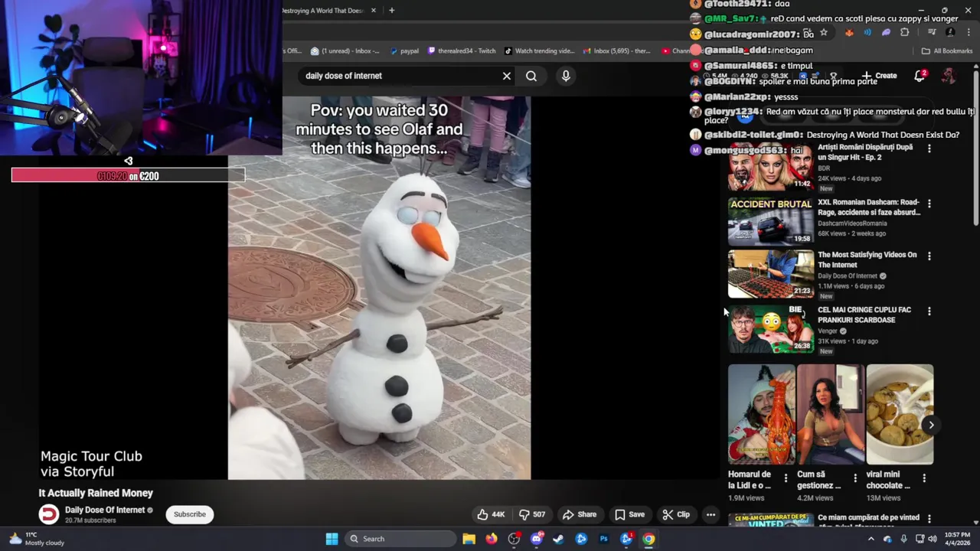This screenshot has width=980, height=551.
Task: Open File Explorer from taskbar
Action: [469, 539]
